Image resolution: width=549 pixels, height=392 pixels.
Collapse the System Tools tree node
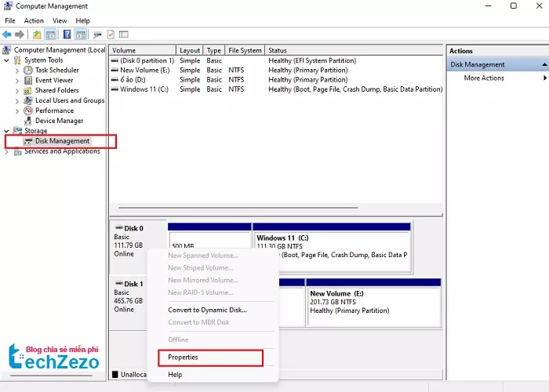[6, 60]
